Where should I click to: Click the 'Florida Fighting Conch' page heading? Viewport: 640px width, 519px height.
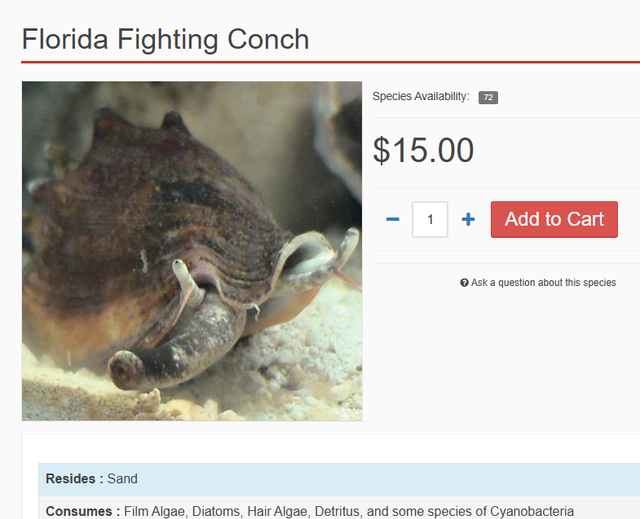[165, 40]
